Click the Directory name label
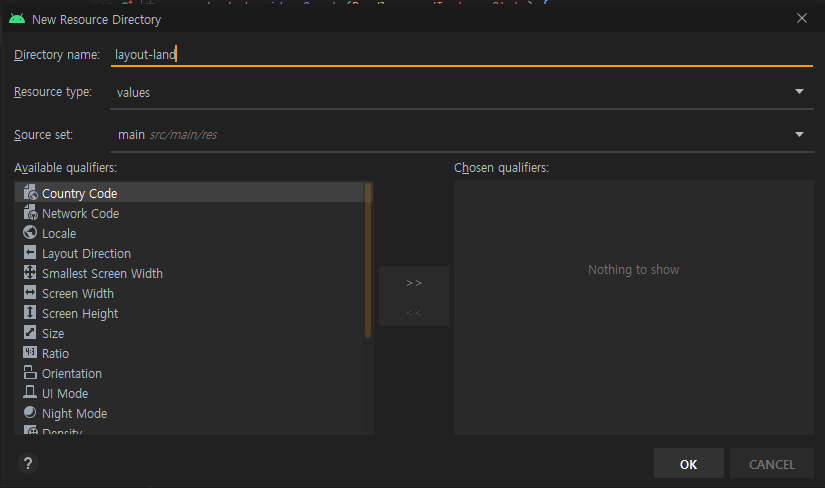The height and width of the screenshot is (488, 825). pyautogui.click(x=57, y=55)
